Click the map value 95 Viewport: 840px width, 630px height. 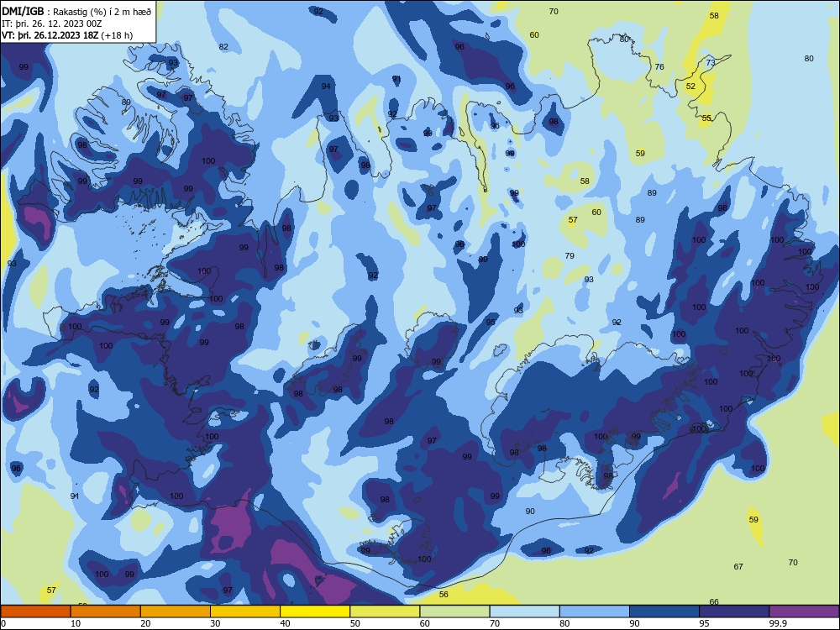tap(491, 322)
